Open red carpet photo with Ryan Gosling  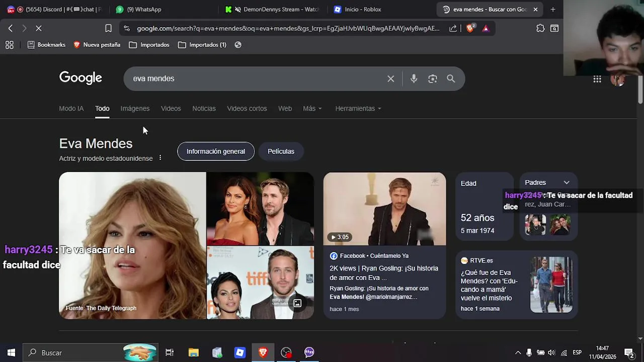(x=260, y=208)
